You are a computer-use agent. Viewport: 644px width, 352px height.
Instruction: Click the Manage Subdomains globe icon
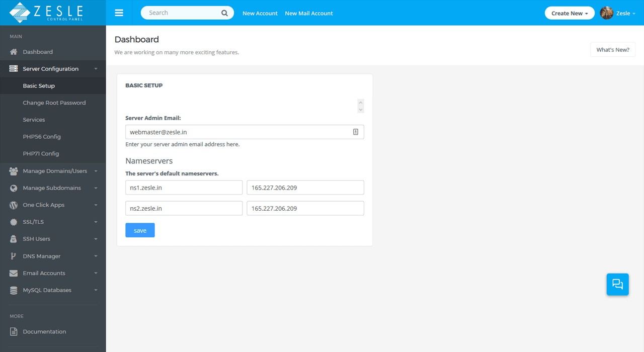(13, 188)
